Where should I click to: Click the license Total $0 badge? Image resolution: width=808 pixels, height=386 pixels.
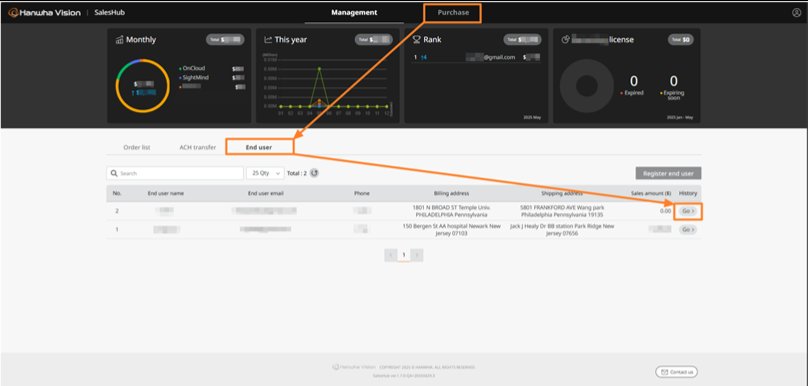tap(681, 40)
